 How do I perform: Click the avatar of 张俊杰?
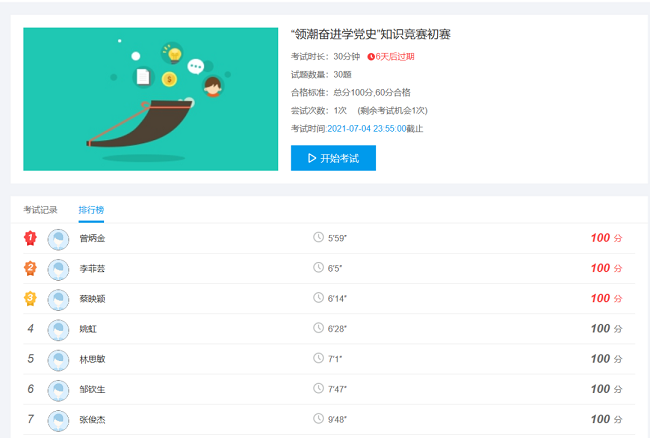[x=58, y=419]
